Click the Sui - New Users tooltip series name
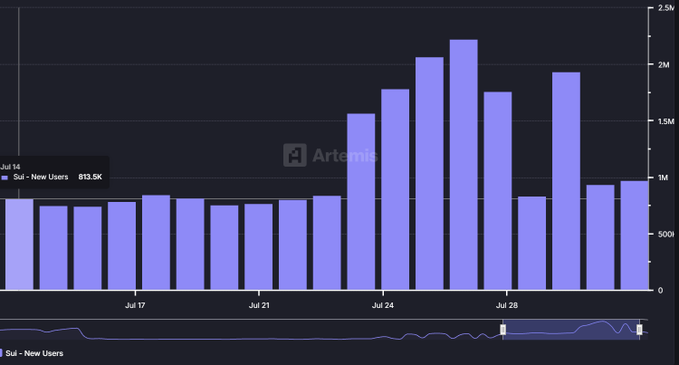The width and height of the screenshot is (679, 365). point(41,177)
